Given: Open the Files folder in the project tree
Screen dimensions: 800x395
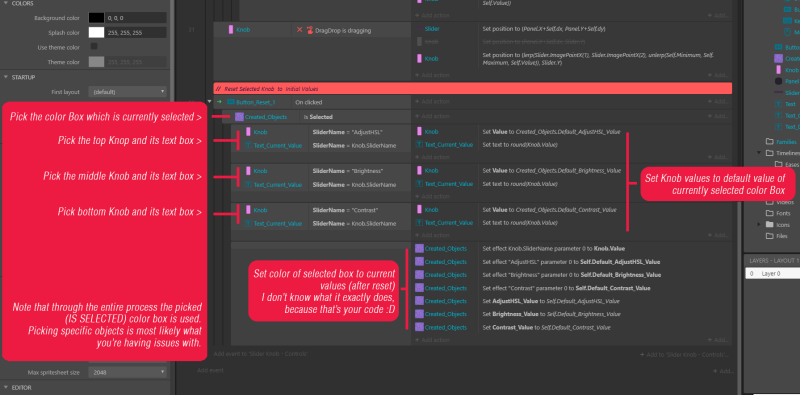Looking at the screenshot, I should [778, 236].
